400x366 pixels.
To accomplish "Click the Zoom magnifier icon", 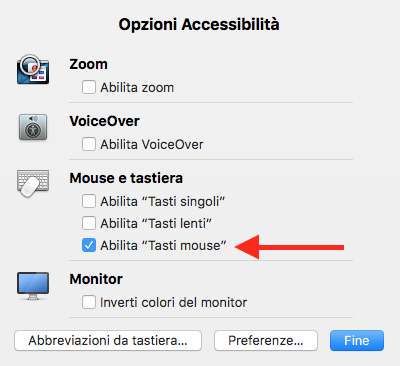I will 33,69.
